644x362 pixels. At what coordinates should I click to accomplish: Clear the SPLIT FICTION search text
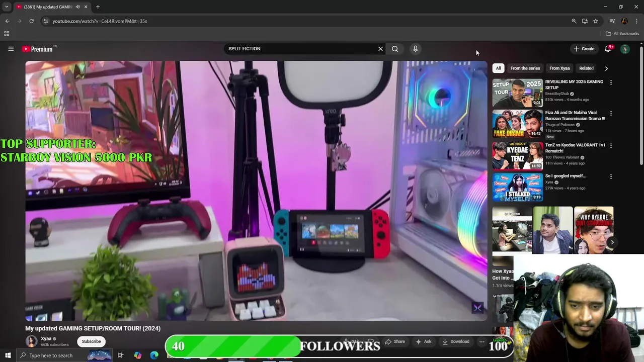click(380, 49)
